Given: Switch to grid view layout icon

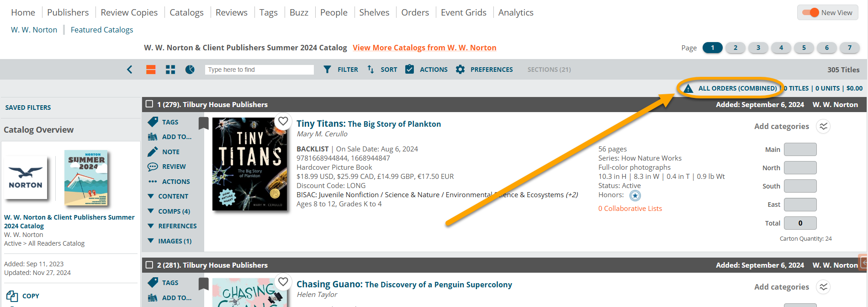Looking at the screenshot, I should pos(170,70).
